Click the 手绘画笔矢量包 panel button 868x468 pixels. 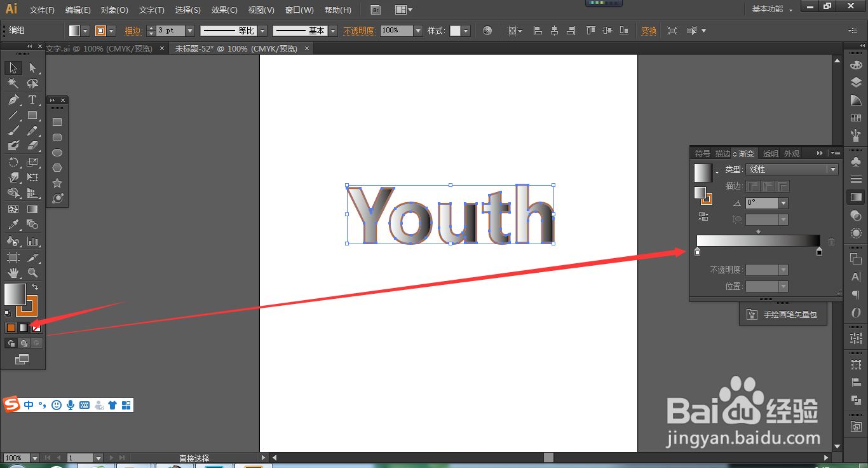[783, 315]
